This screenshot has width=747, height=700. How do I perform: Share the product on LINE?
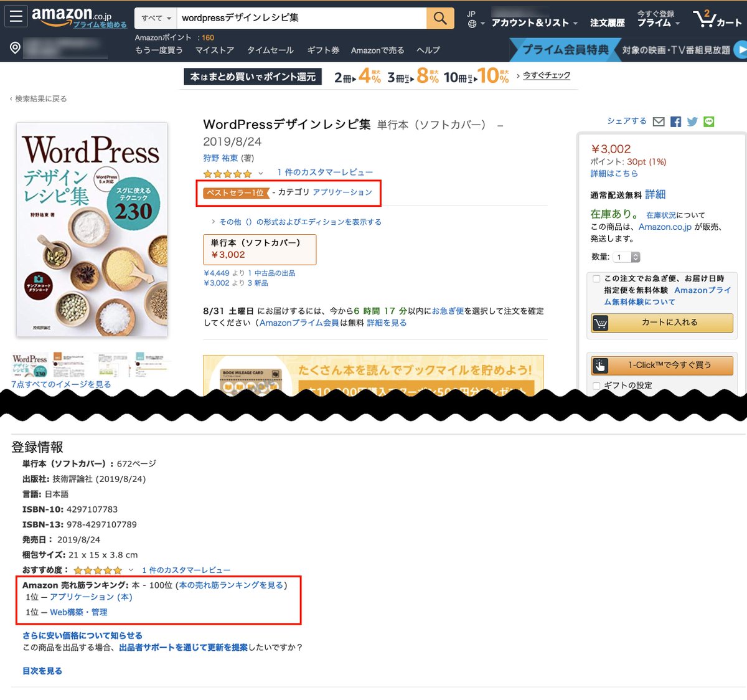click(x=709, y=121)
